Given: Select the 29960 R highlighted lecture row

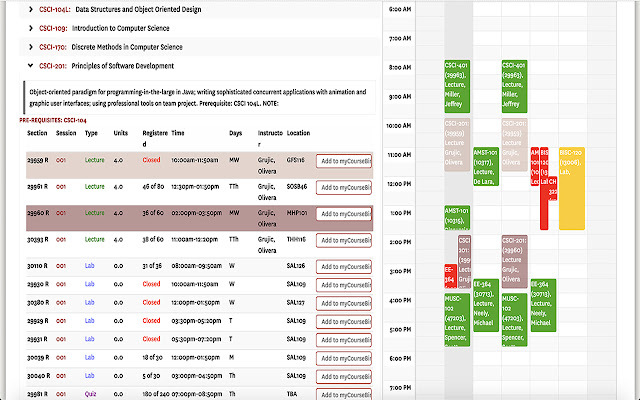Looking at the screenshot, I should (200, 218).
